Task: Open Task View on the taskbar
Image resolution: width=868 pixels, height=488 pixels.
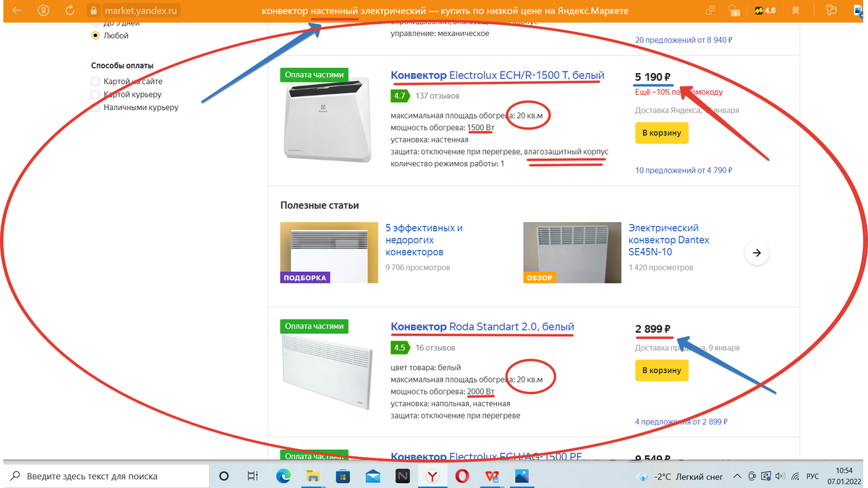Action: pos(252,476)
